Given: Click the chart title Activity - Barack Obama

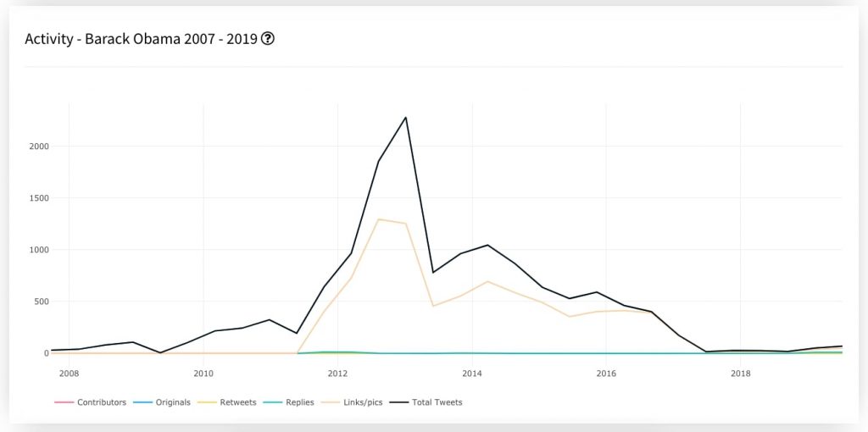Looking at the screenshot, I should pyautogui.click(x=142, y=39).
